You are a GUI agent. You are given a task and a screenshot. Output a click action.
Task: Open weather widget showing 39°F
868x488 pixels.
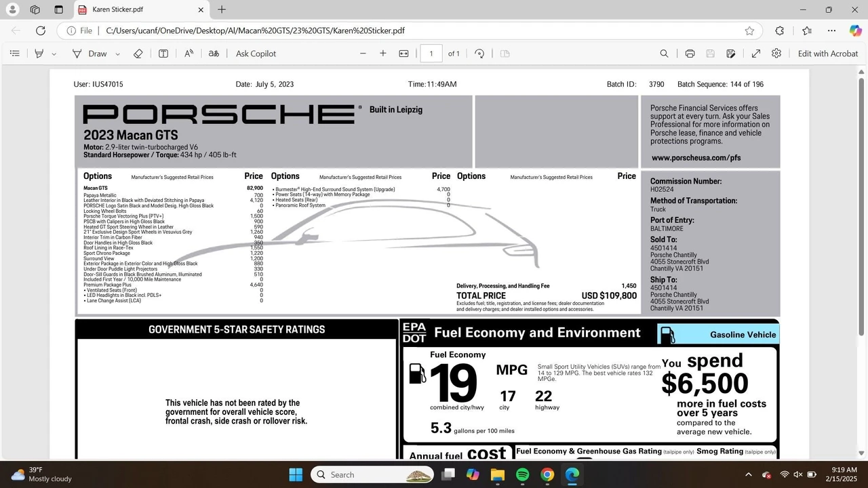pyautogui.click(x=42, y=474)
